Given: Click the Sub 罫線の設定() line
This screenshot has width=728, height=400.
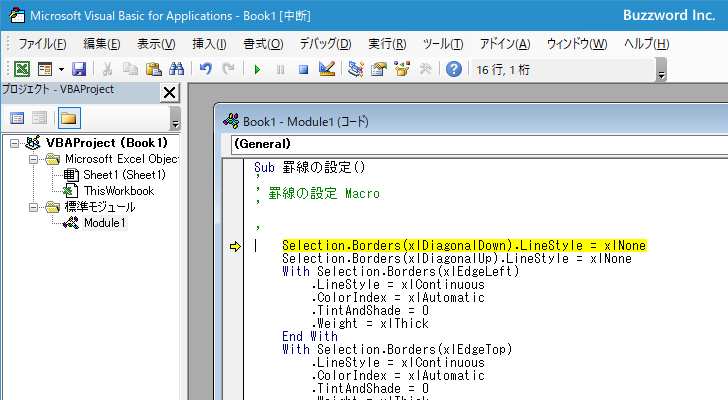Looking at the screenshot, I should (x=310, y=168).
